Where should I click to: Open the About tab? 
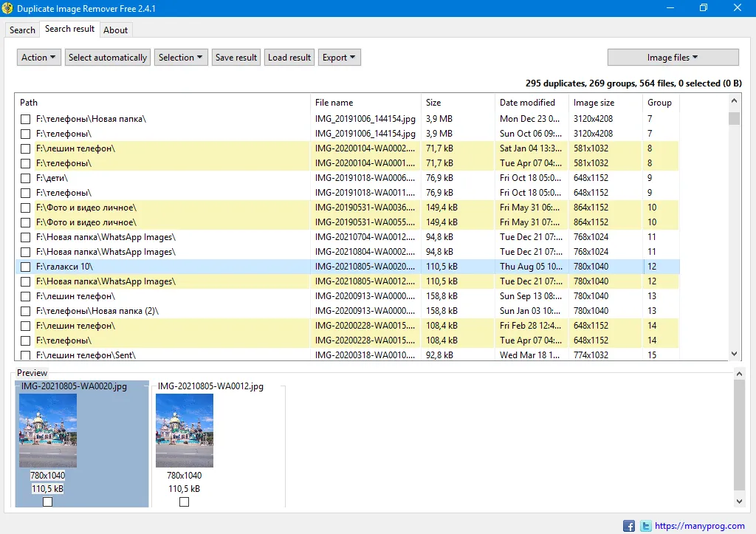pos(115,30)
